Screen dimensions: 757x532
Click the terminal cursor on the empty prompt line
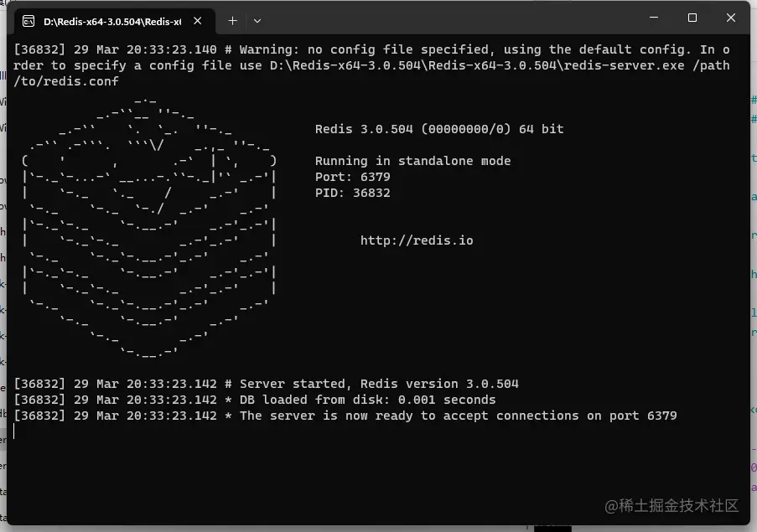point(14,431)
